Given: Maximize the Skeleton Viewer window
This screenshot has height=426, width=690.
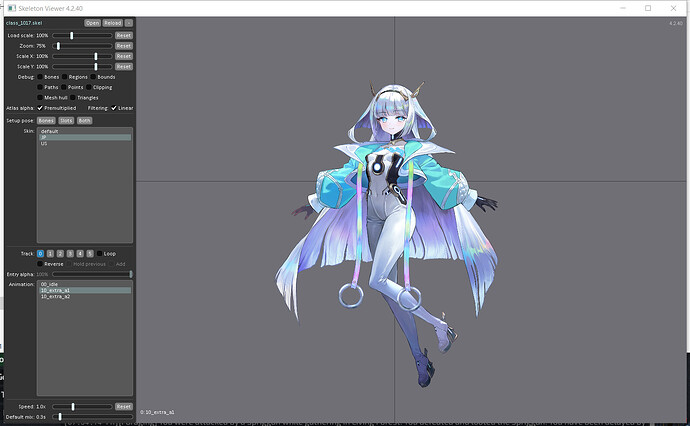Looking at the screenshot, I should [648, 8].
